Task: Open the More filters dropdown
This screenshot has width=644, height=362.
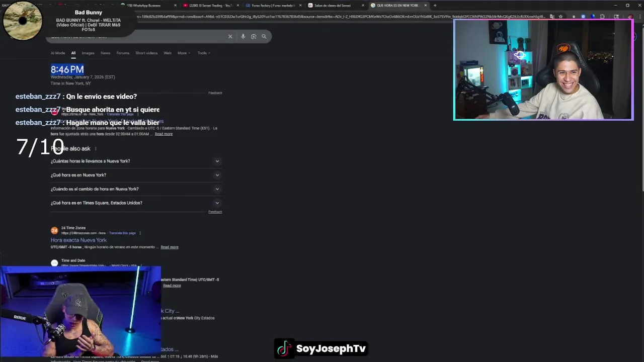Action: point(184,53)
